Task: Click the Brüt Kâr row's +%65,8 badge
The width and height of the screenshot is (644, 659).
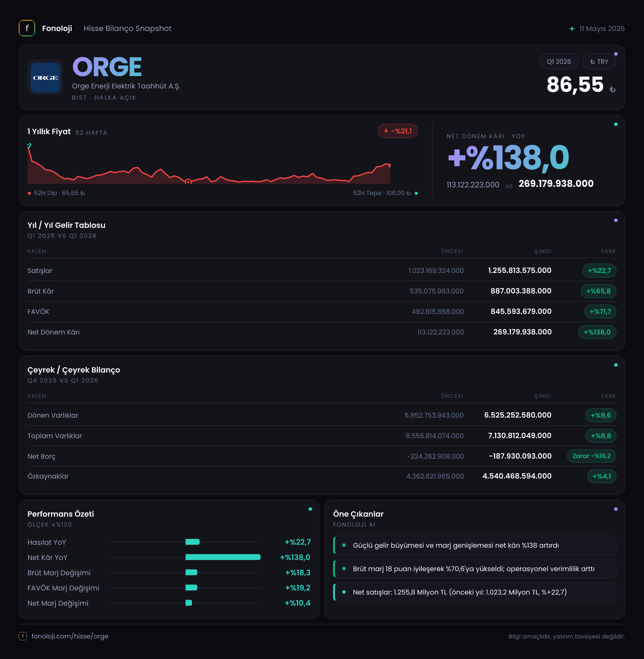Action: pyautogui.click(x=598, y=291)
